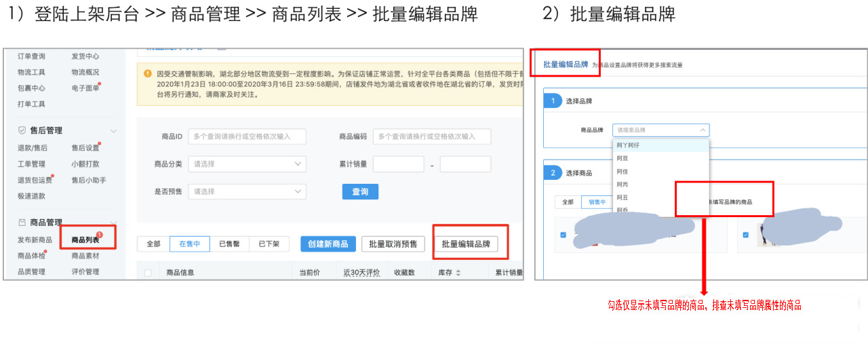The image size is (868, 348).
Task: Switch to 在售中 tab in product list
Action: point(190,244)
